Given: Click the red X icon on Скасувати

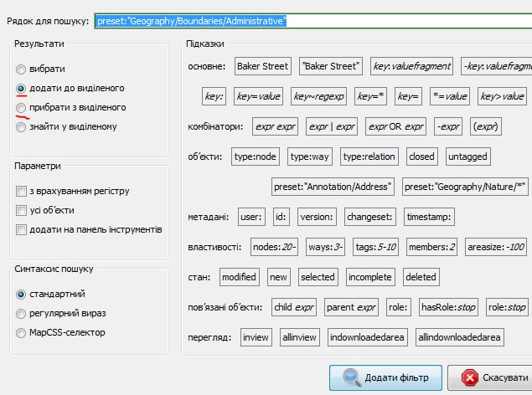Looking at the screenshot, I should point(470,377).
